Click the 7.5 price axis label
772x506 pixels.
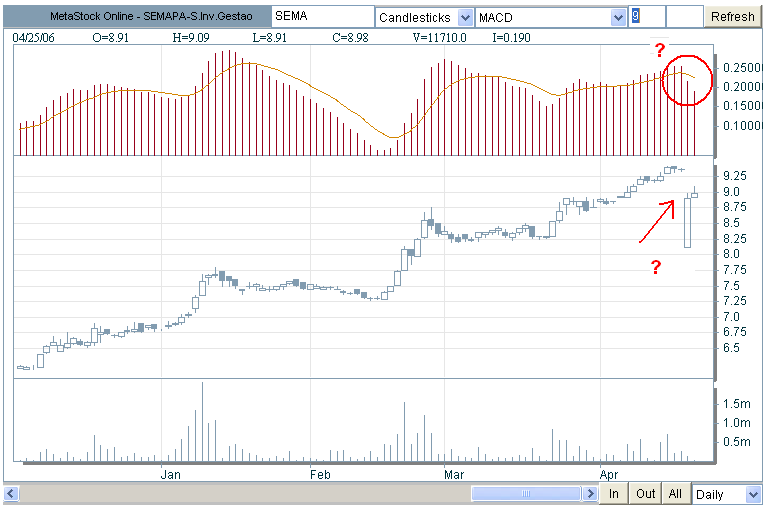pos(731,286)
